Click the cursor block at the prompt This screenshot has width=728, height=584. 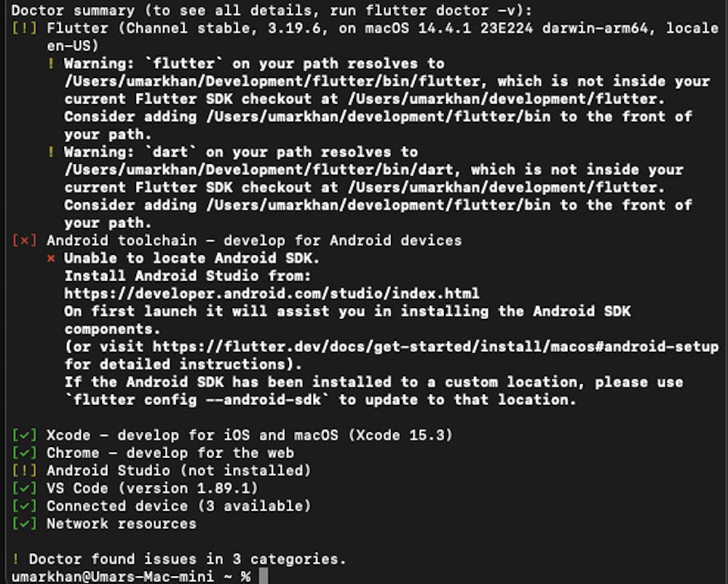coord(264,577)
